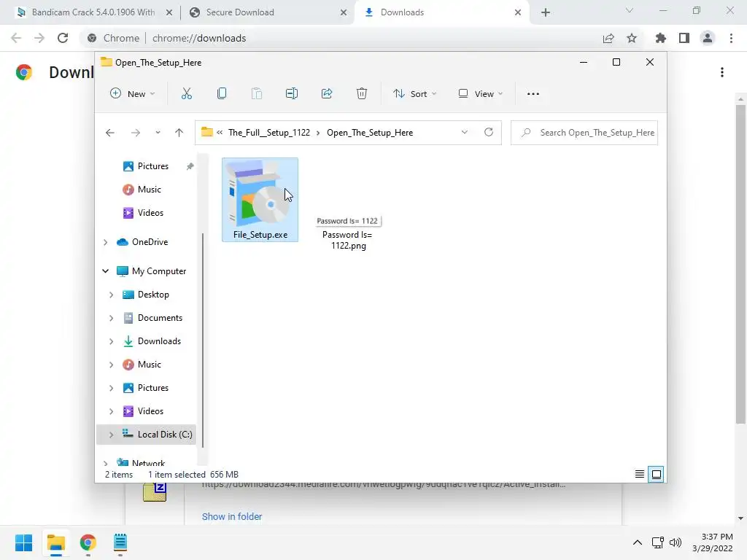
Task: Expand address bar history dropdown
Action: [x=465, y=133]
